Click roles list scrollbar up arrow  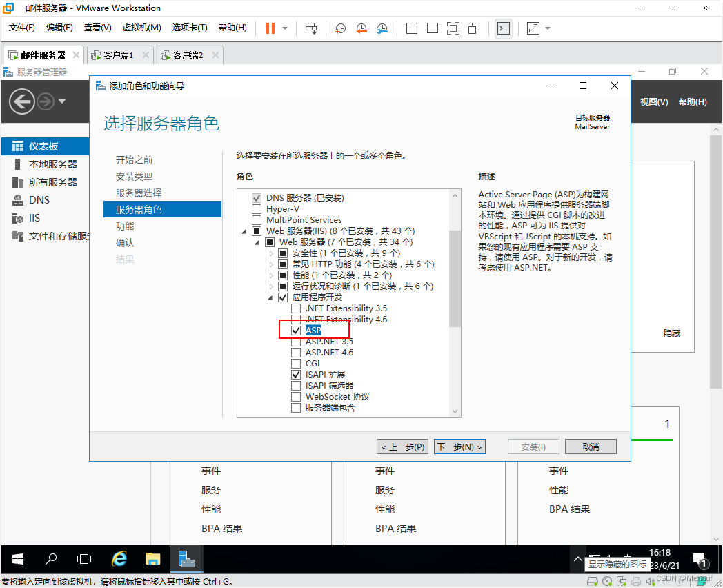(x=455, y=195)
